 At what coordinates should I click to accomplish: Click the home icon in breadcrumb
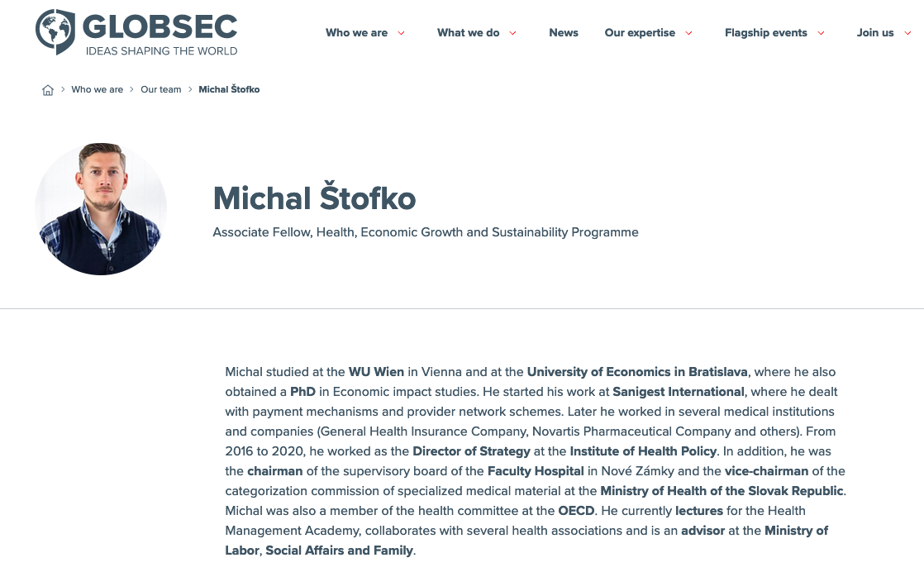coord(48,90)
